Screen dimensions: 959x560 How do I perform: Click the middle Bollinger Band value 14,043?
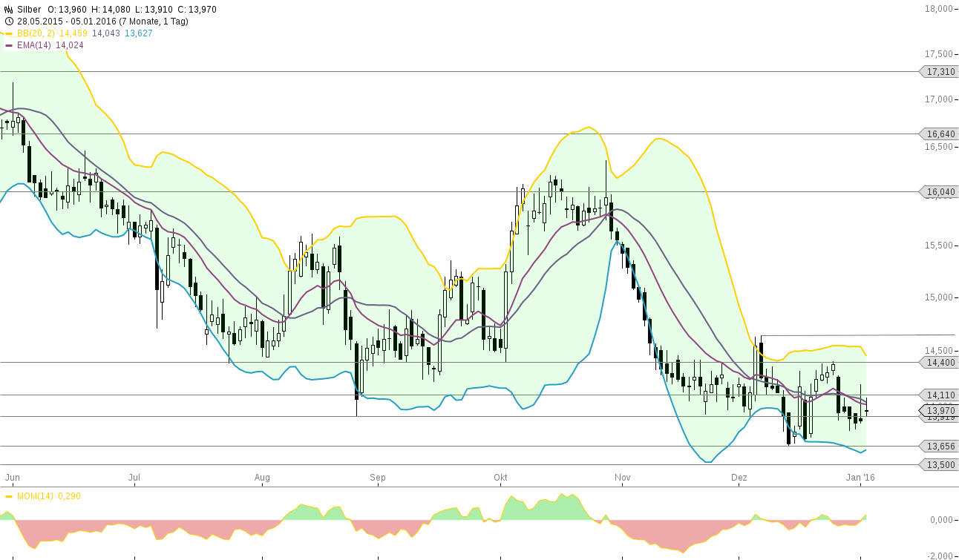pyautogui.click(x=106, y=33)
